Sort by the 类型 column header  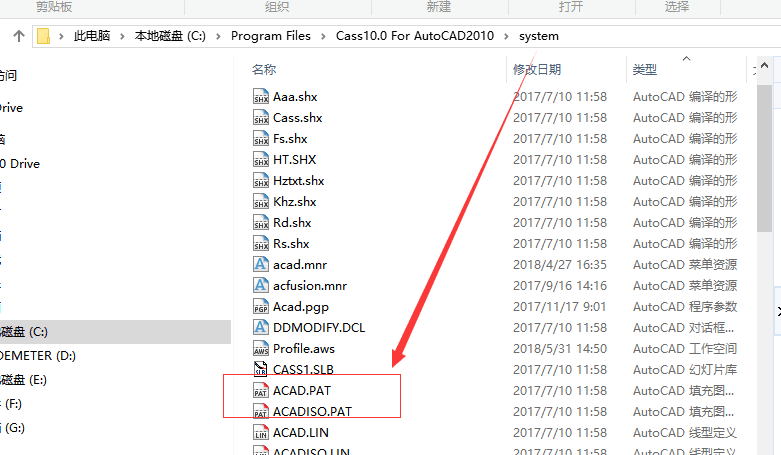click(645, 69)
